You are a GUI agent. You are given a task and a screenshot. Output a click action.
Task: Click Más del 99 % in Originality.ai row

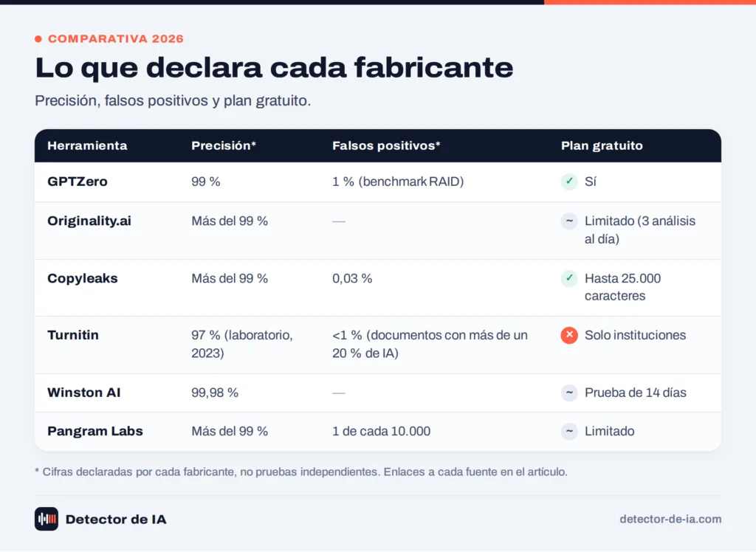[230, 221]
